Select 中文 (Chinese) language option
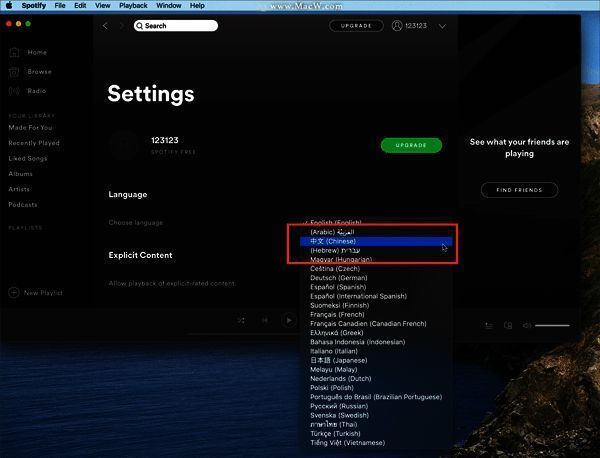This screenshot has height=458, width=600. (x=376, y=241)
